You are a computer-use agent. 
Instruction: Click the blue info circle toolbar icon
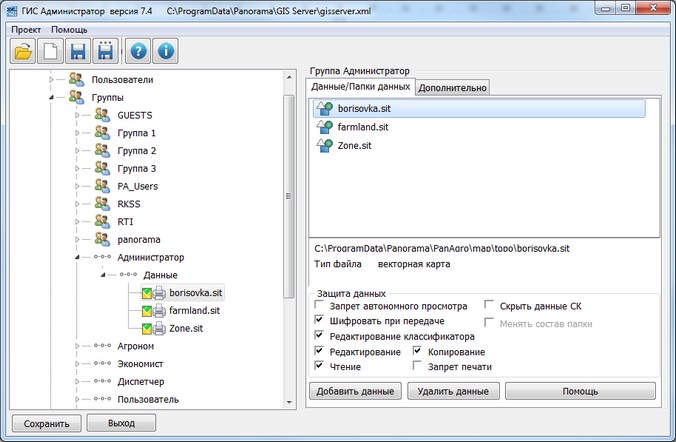(x=166, y=49)
